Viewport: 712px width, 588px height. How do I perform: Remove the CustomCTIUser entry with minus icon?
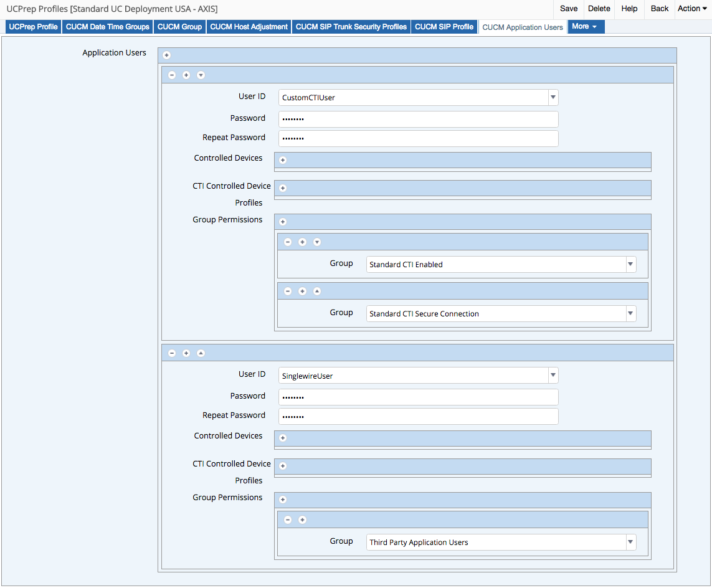pyautogui.click(x=172, y=75)
